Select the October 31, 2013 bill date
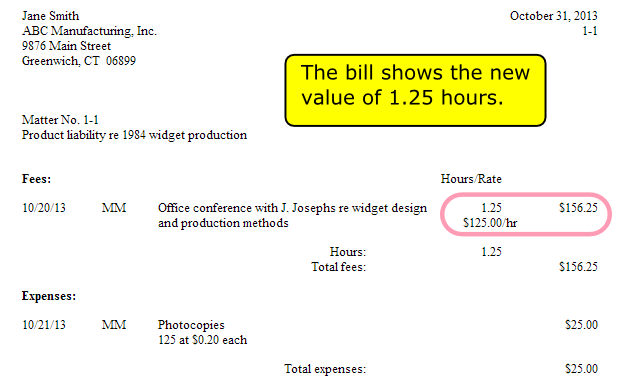 pos(553,16)
